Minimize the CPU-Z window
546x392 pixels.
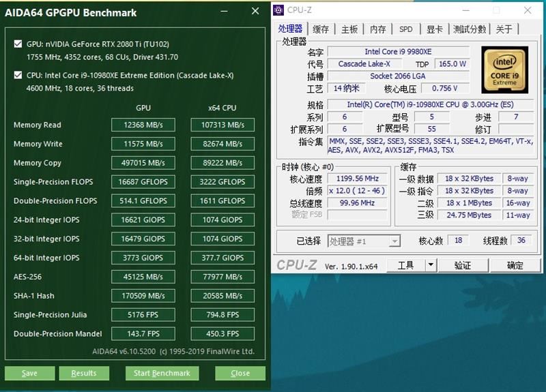coord(466,10)
